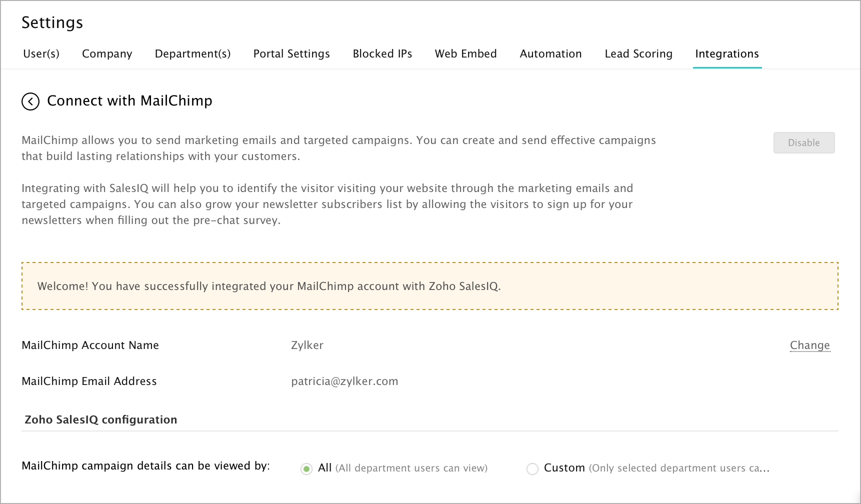The height and width of the screenshot is (504, 861).
Task: Go to Portal Settings tab
Action: (x=291, y=53)
